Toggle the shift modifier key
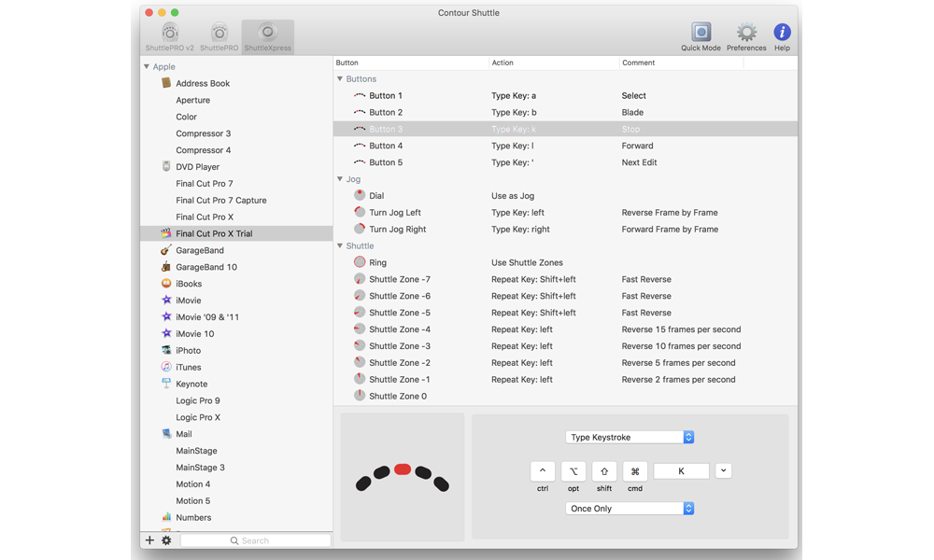 [604, 471]
